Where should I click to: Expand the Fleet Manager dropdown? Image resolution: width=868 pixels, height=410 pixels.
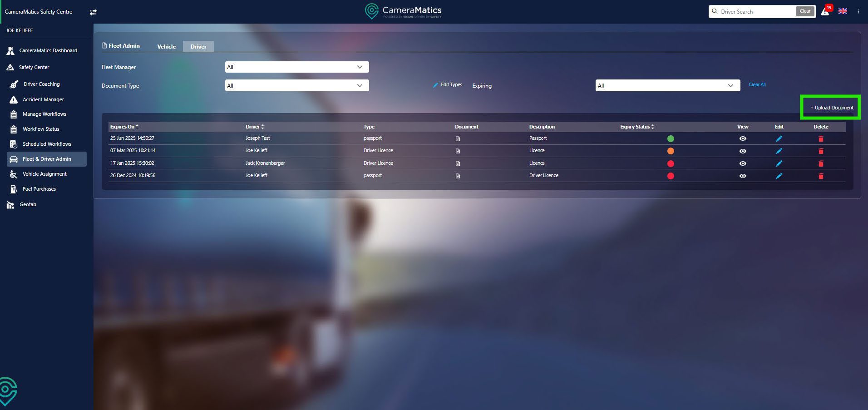click(x=297, y=67)
